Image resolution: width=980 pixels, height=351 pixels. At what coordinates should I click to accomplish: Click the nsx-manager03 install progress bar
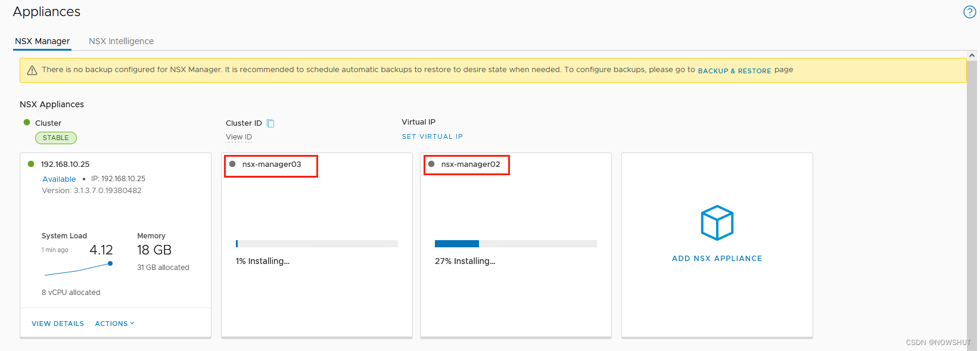(317, 244)
